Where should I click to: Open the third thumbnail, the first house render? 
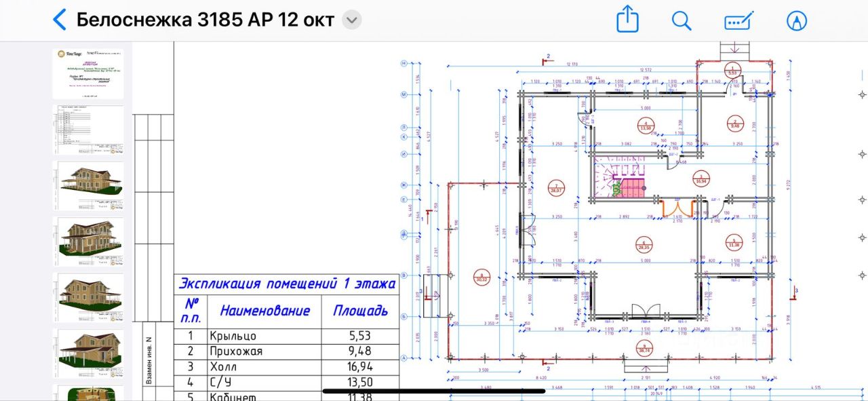coord(88,186)
